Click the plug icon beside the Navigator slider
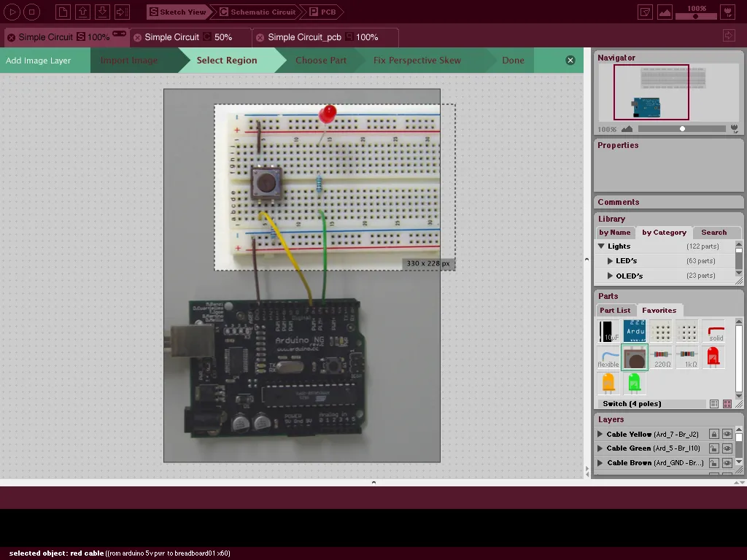The height and width of the screenshot is (560, 747). [x=734, y=128]
